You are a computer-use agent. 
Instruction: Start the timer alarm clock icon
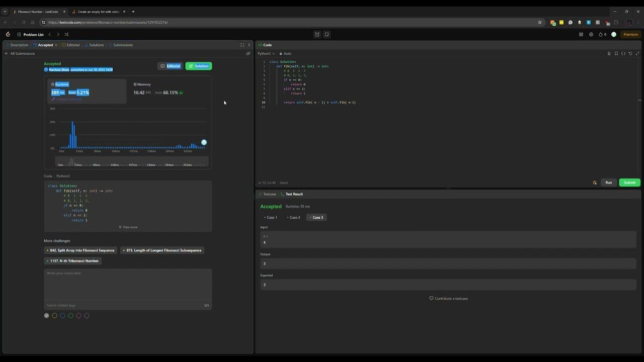317,35
